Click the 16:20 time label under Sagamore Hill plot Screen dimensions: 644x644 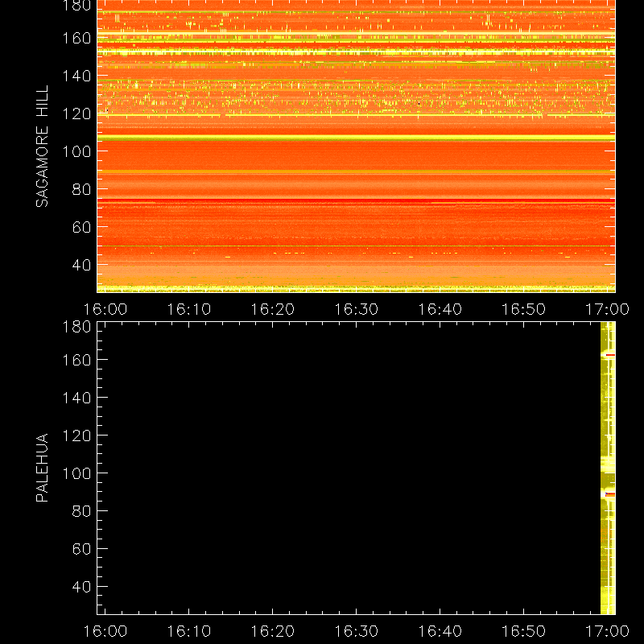click(273, 309)
